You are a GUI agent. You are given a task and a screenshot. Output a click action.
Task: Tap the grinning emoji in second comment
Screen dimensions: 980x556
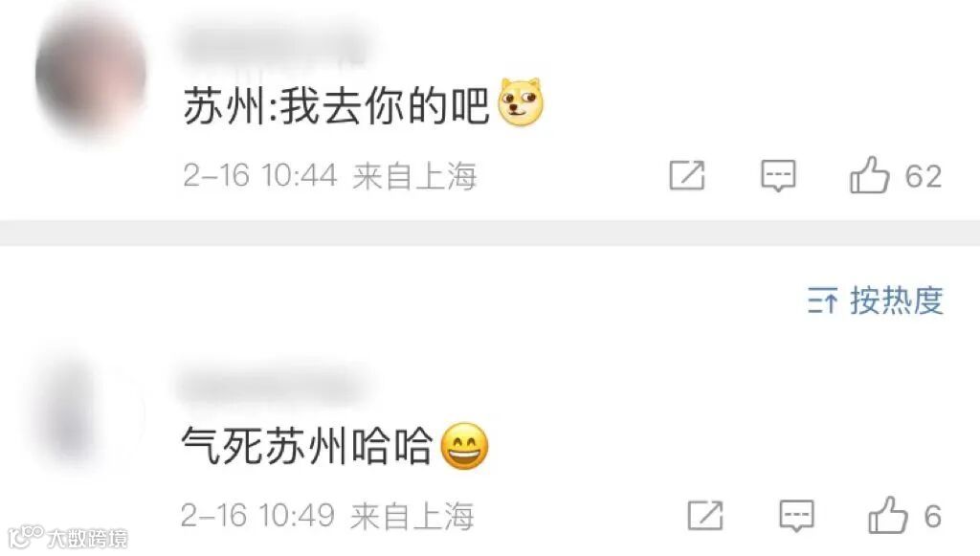coord(464,446)
